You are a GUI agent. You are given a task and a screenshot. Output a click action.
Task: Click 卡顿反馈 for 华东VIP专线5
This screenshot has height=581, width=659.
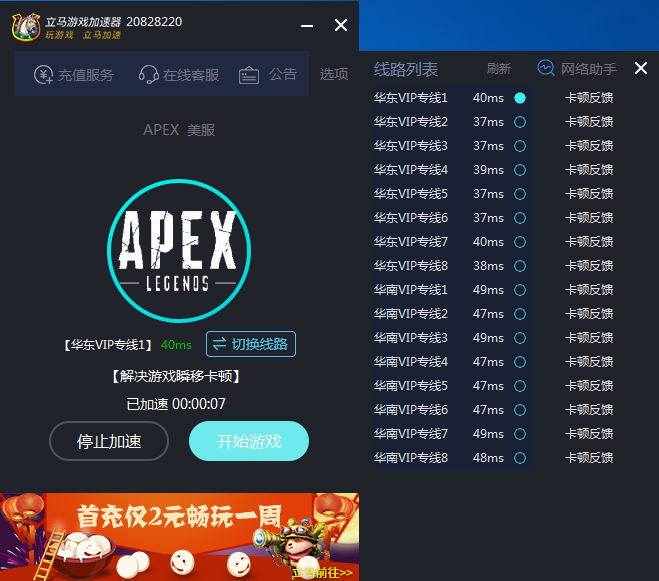coord(589,194)
